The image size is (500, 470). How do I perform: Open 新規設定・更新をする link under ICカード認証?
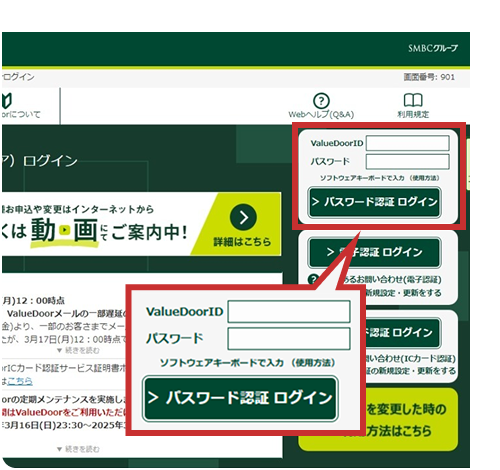(x=411, y=371)
